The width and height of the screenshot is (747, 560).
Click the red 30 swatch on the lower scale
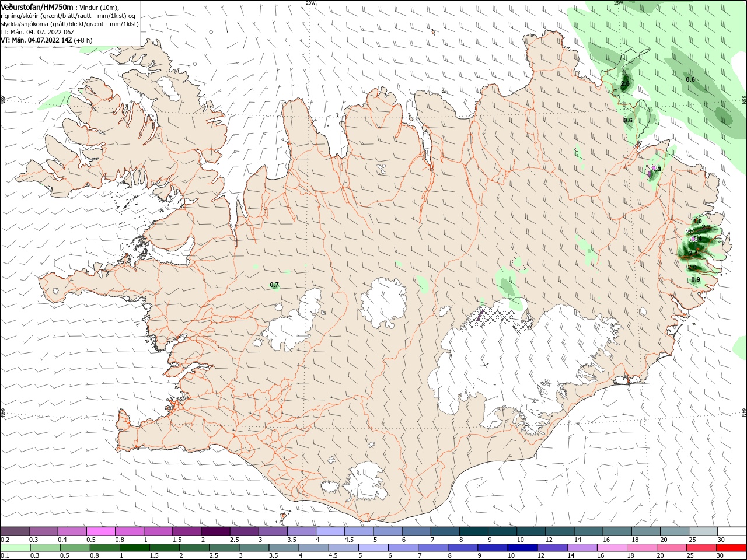731,548
